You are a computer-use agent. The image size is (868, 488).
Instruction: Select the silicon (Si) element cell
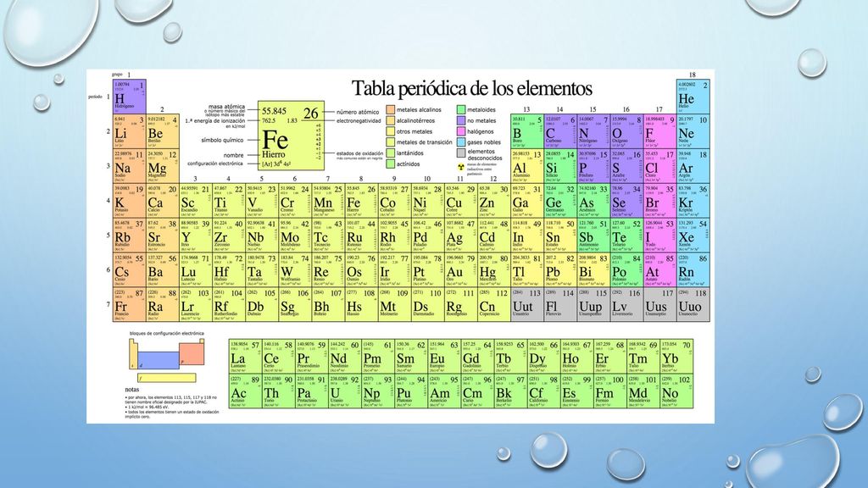click(x=560, y=166)
